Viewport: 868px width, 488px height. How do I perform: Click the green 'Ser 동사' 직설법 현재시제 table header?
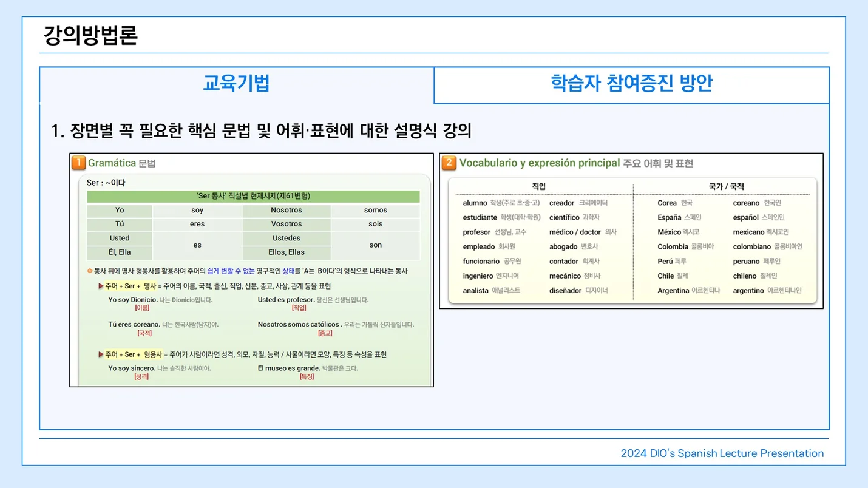pyautogui.click(x=253, y=196)
